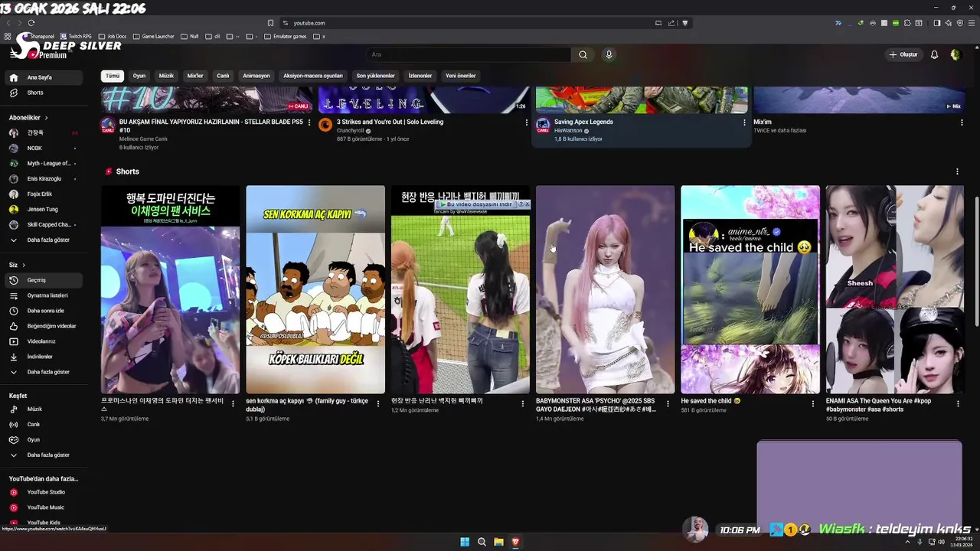The width and height of the screenshot is (980, 551).
Task: Open Canlı under Keşfet
Action: (x=44, y=424)
